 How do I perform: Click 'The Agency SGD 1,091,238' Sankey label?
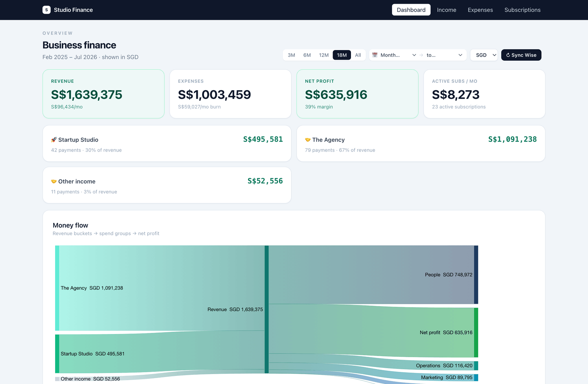click(x=92, y=288)
